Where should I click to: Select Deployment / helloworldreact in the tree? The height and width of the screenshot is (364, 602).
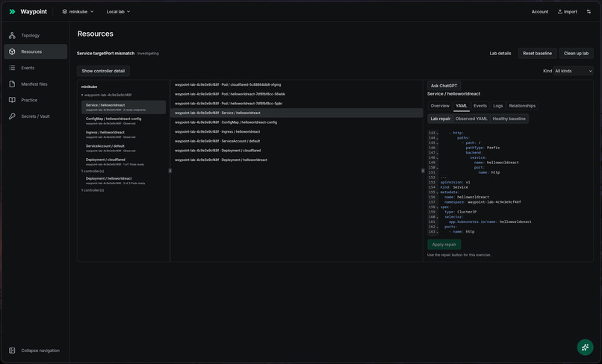tap(124, 181)
